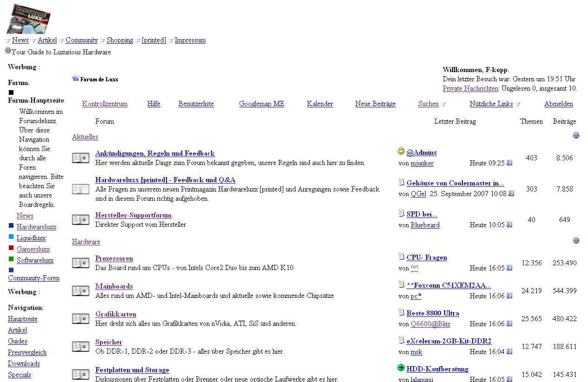Open user profile mjunker
588x382 pixels.
[422, 163]
